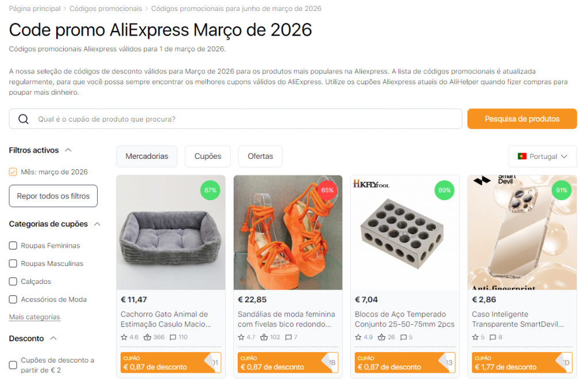Screen dimensions: 588x382
Task: Click the search magnifier icon
Action: 23,119
